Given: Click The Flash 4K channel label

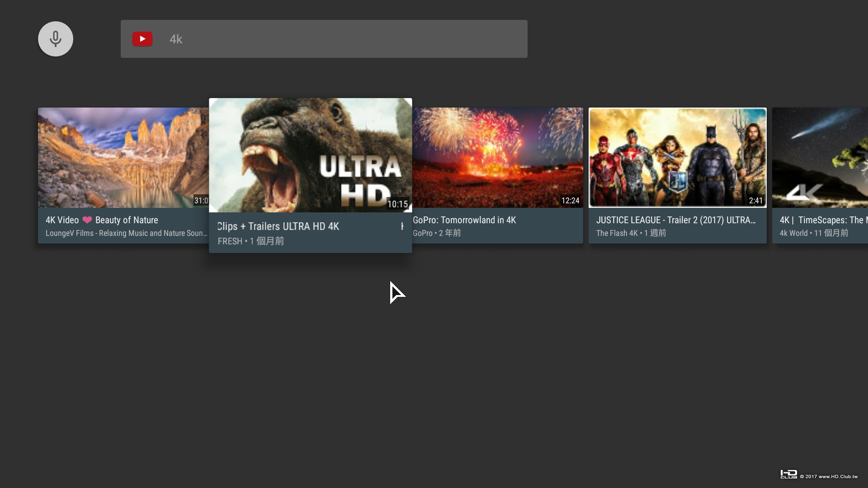Looking at the screenshot, I should tap(617, 233).
